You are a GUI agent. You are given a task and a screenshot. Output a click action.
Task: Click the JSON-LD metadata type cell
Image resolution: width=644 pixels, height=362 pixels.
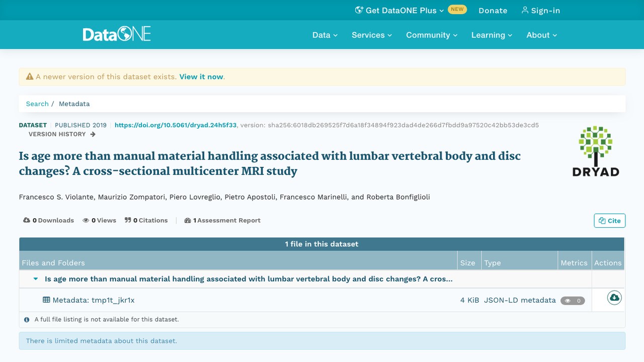[520, 300]
